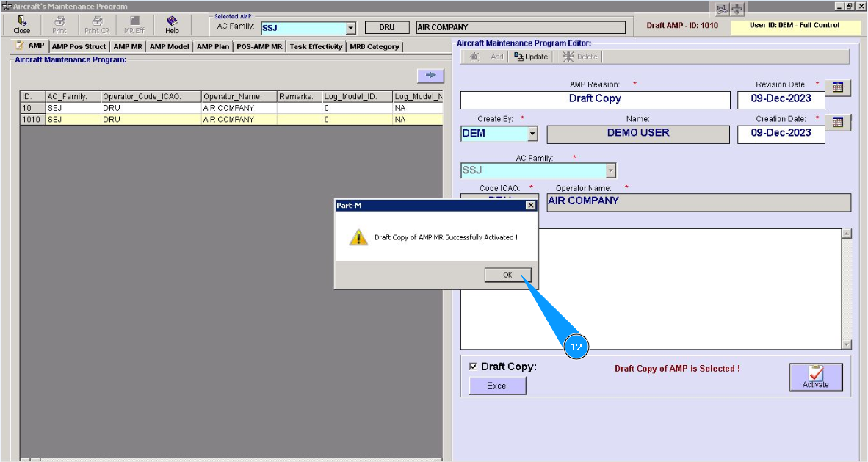The height and width of the screenshot is (462, 868).
Task: Click the Close toolbar icon
Action: pyautogui.click(x=21, y=25)
